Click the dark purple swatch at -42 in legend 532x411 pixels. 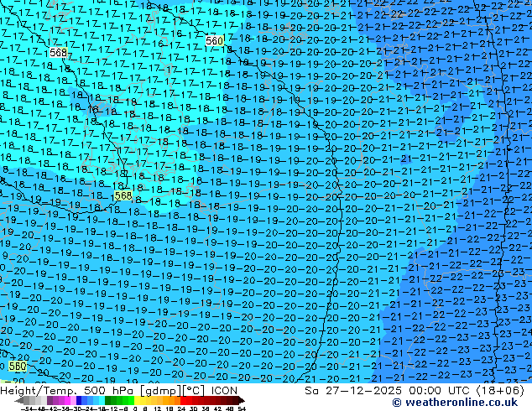(x=50, y=400)
